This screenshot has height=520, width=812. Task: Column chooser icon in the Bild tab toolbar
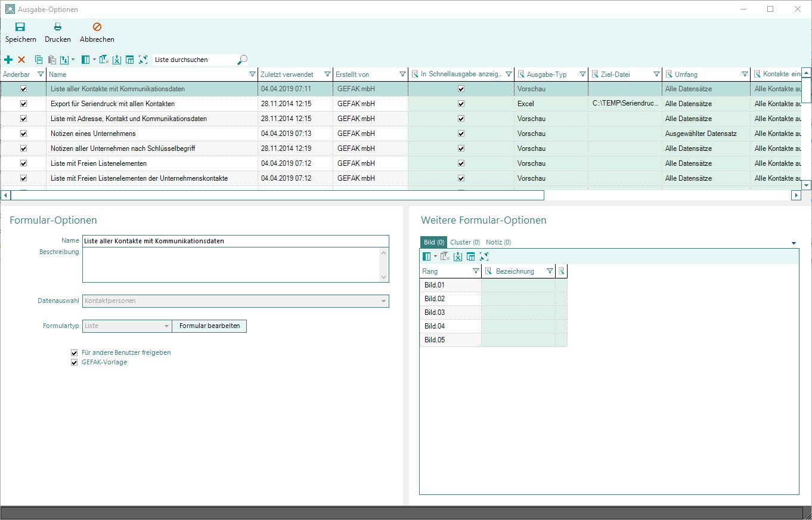427,256
